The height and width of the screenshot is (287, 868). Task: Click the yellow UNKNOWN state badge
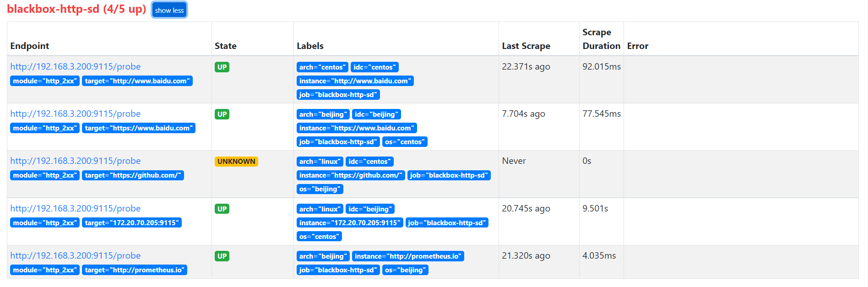point(236,162)
